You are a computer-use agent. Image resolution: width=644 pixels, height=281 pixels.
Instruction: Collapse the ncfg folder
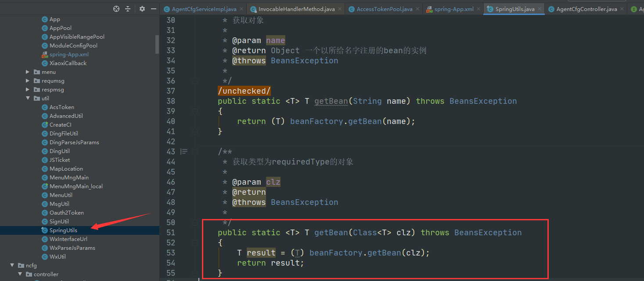(12, 266)
